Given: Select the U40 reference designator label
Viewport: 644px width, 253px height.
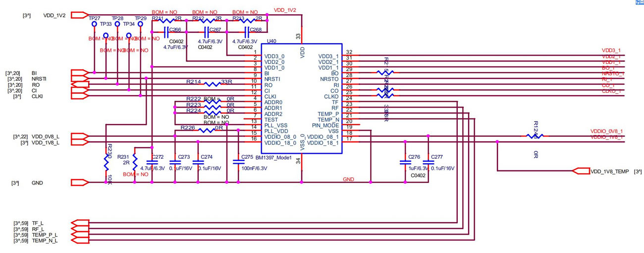Looking at the screenshot, I should (x=271, y=42).
